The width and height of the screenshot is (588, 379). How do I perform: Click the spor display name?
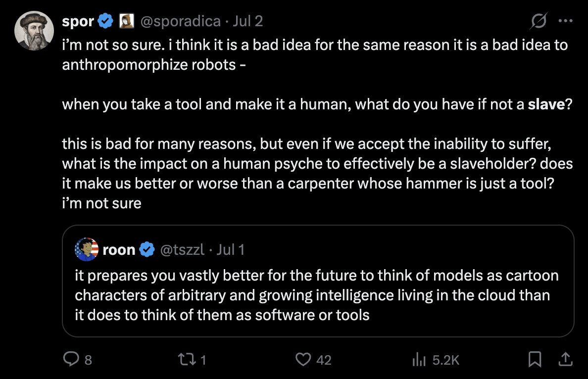[78, 21]
